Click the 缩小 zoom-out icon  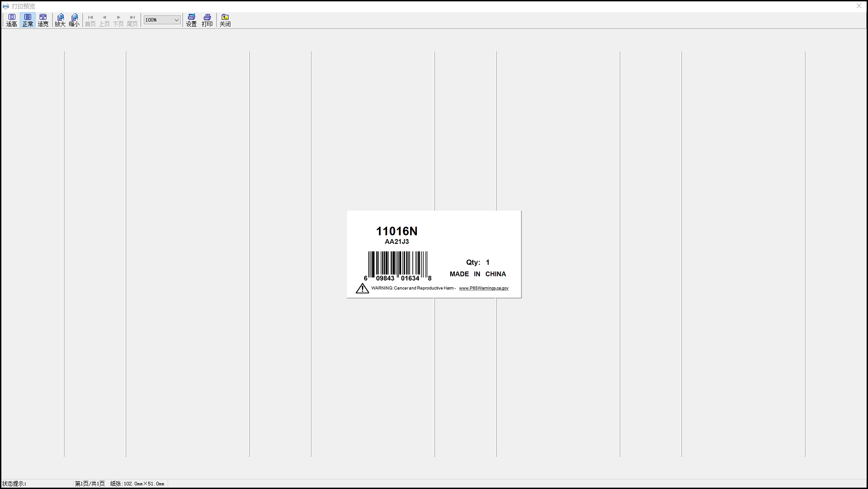(x=74, y=20)
